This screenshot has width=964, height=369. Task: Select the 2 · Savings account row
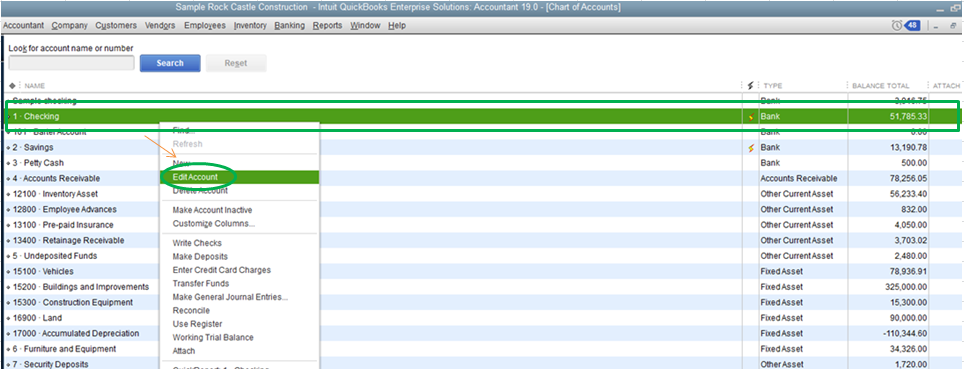[x=482, y=148]
